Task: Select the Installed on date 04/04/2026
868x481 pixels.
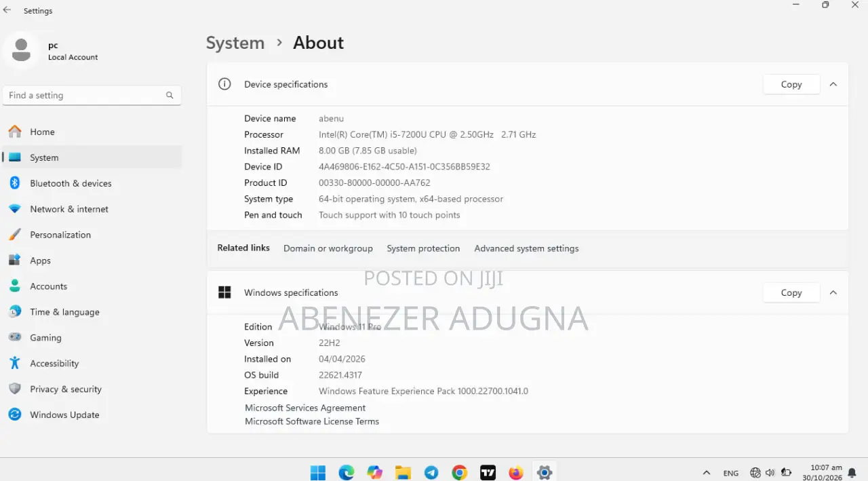Action: point(342,359)
